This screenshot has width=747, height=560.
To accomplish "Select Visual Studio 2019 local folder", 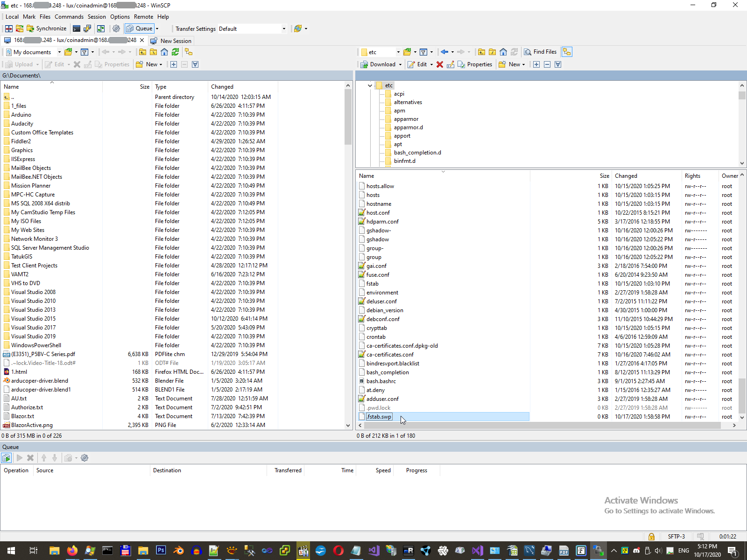I will (33, 336).
